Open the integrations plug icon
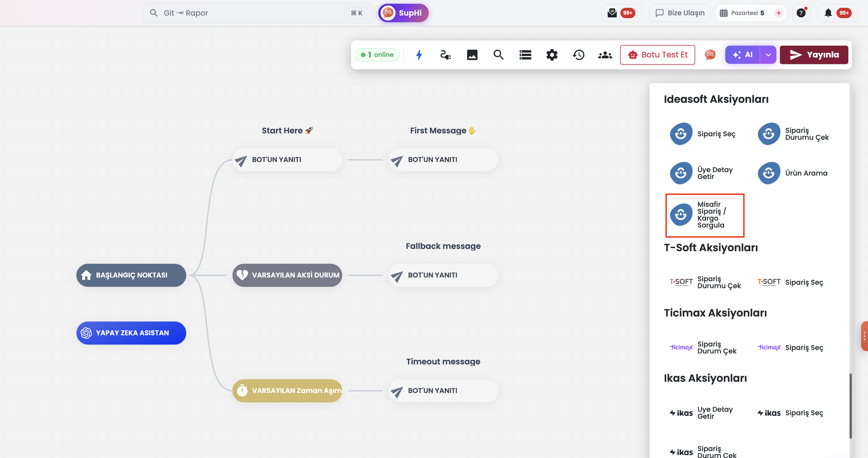The height and width of the screenshot is (458, 868). (x=446, y=55)
